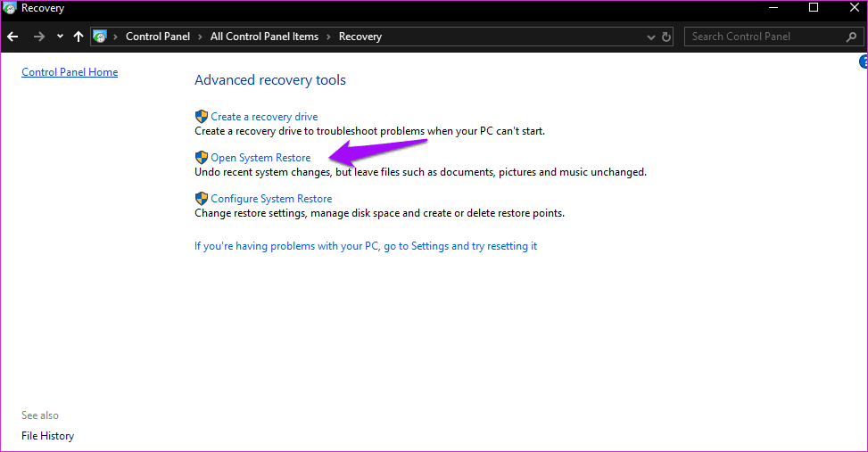Select All Control Panel Items breadcrumb
Screen dimensions: 868x452
264,37
